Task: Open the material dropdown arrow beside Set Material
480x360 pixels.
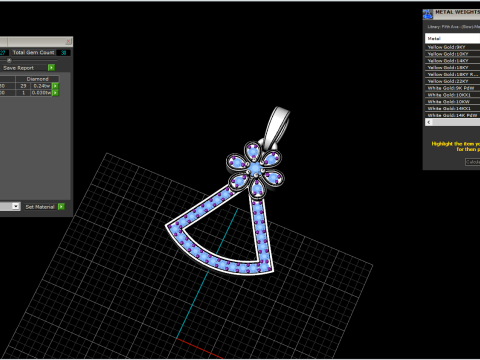Action: pyautogui.click(x=16, y=206)
